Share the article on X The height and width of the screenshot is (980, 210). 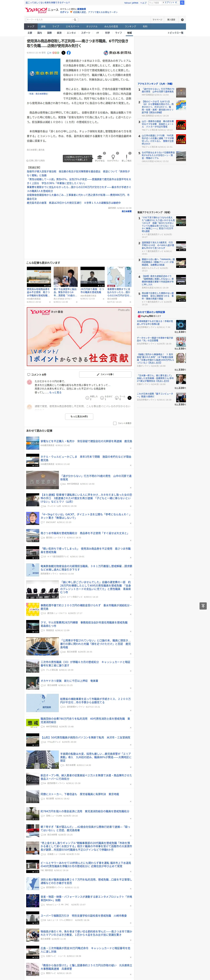(x=63, y=53)
